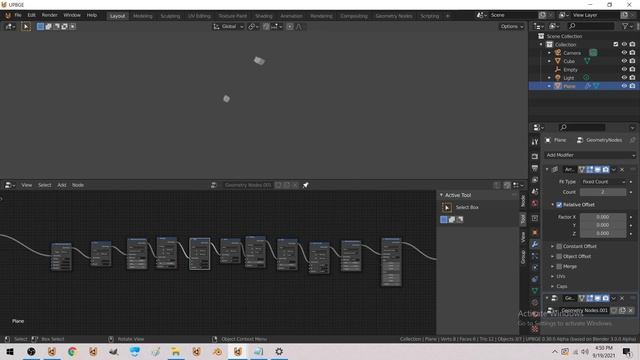Open the Output properties tab icon
640x360 pixels.
[535, 168]
